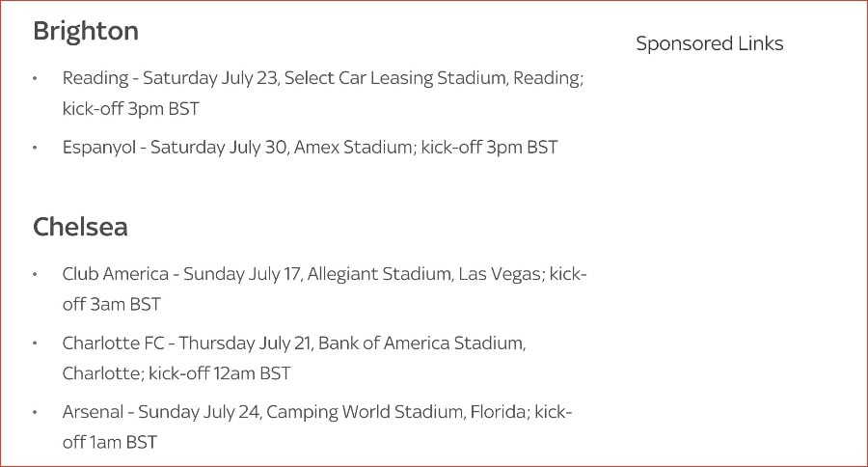This screenshot has width=868, height=467.
Task: Click the Espanyol fixture team name
Action: tap(98, 148)
